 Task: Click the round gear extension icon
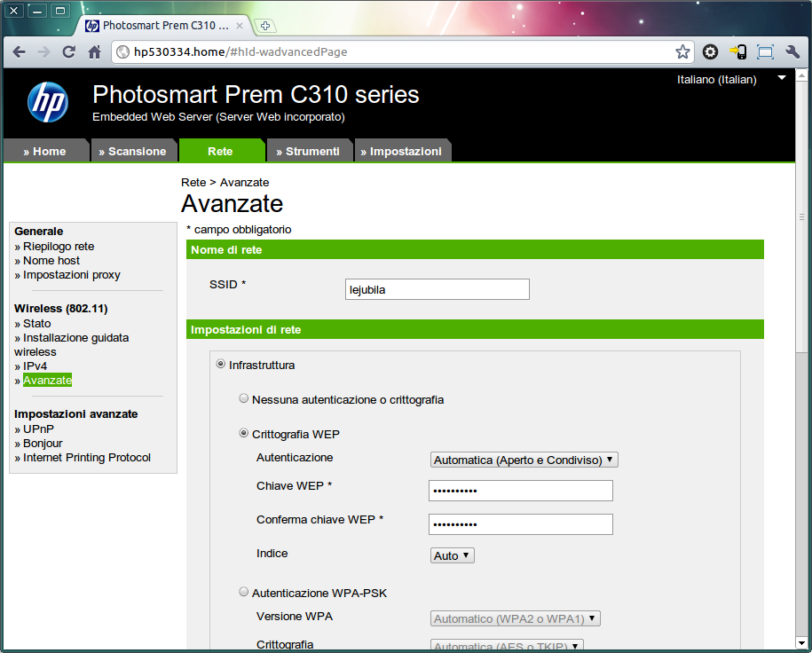(x=711, y=51)
